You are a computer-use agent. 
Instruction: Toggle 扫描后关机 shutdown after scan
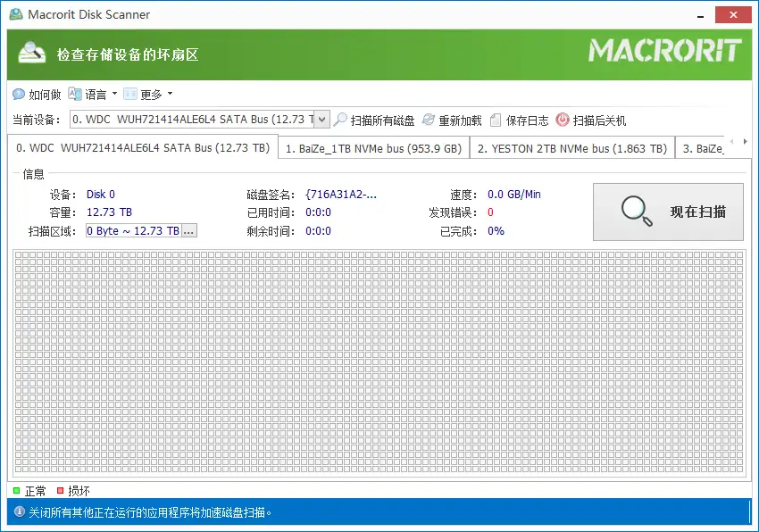[x=591, y=120]
